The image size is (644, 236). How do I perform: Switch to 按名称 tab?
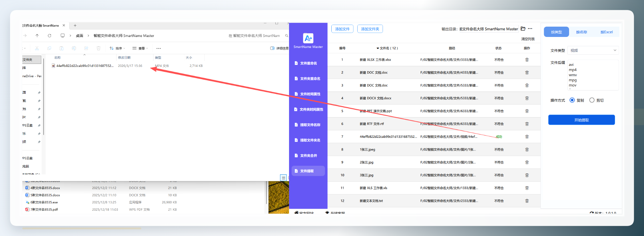[x=581, y=32]
